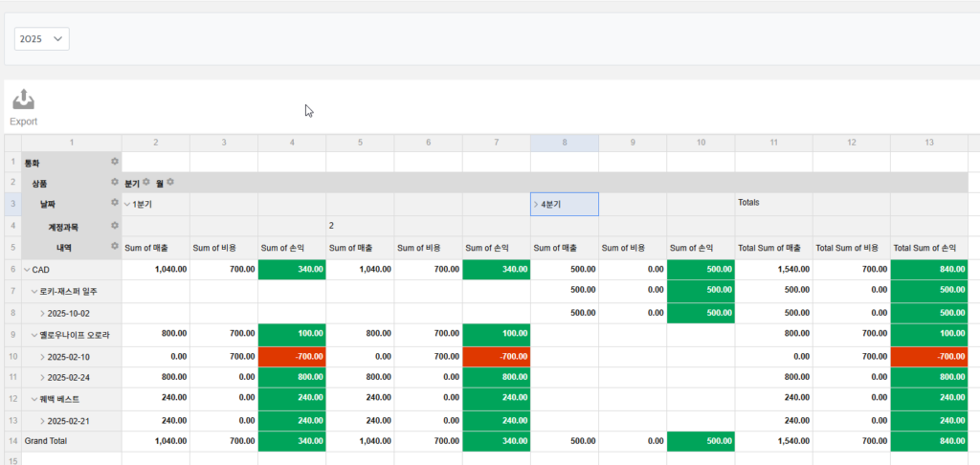The width and height of the screenshot is (980, 465).
Task: Click Sum of 매출 header in column 2
Action: pyautogui.click(x=156, y=248)
